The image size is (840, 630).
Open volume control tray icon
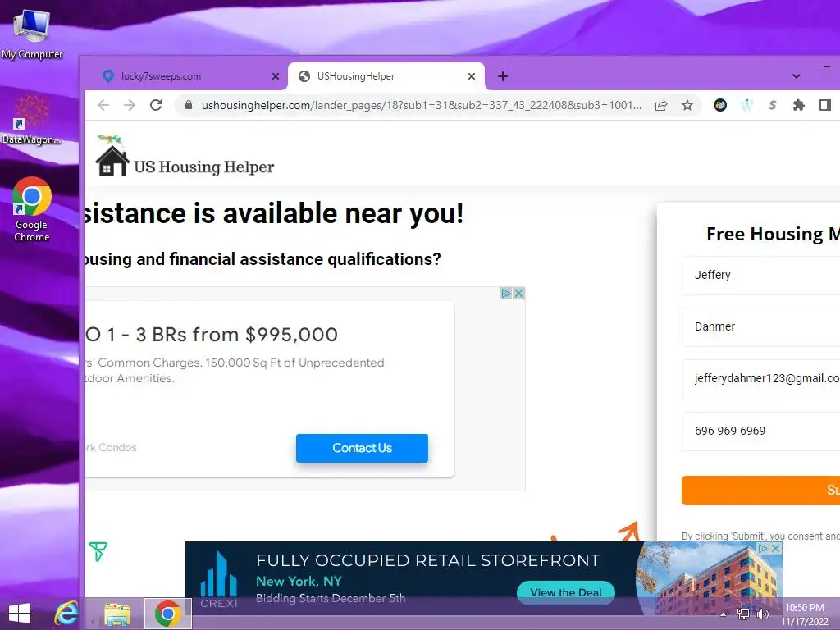point(762,614)
